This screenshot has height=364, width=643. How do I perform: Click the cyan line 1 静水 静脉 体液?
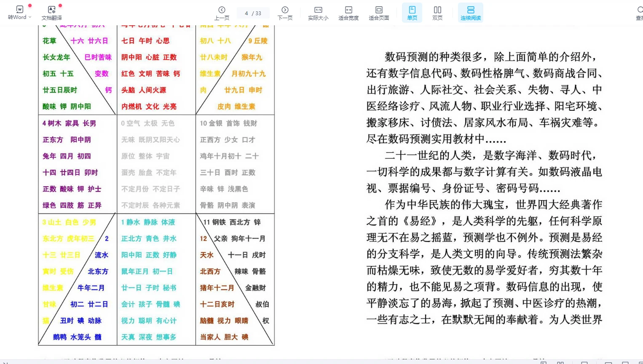(148, 222)
